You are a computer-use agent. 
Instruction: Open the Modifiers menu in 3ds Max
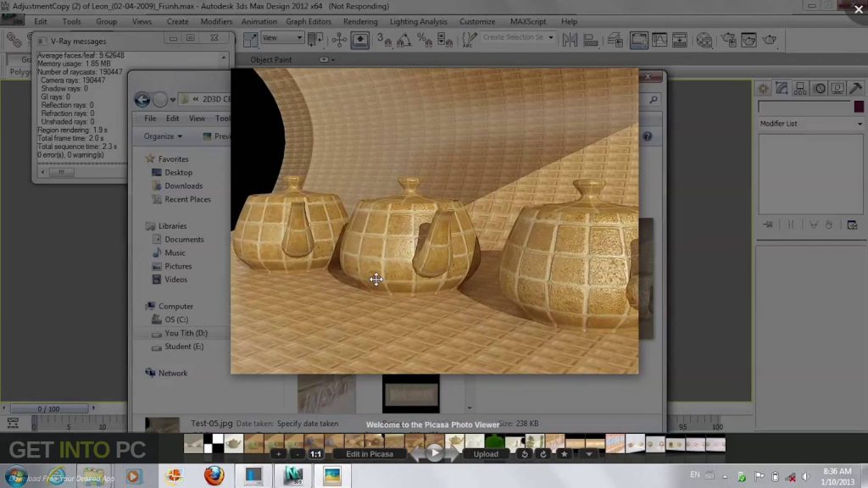tap(216, 21)
